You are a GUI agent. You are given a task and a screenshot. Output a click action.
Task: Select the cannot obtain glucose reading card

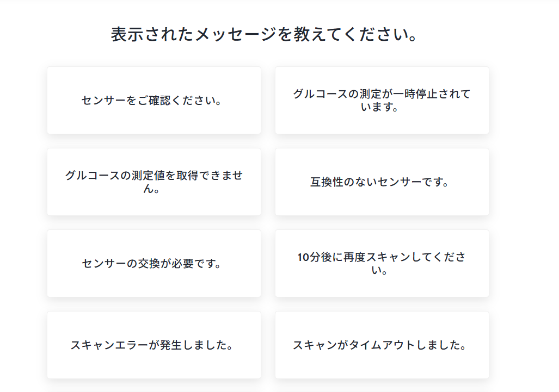pyautogui.click(x=153, y=182)
